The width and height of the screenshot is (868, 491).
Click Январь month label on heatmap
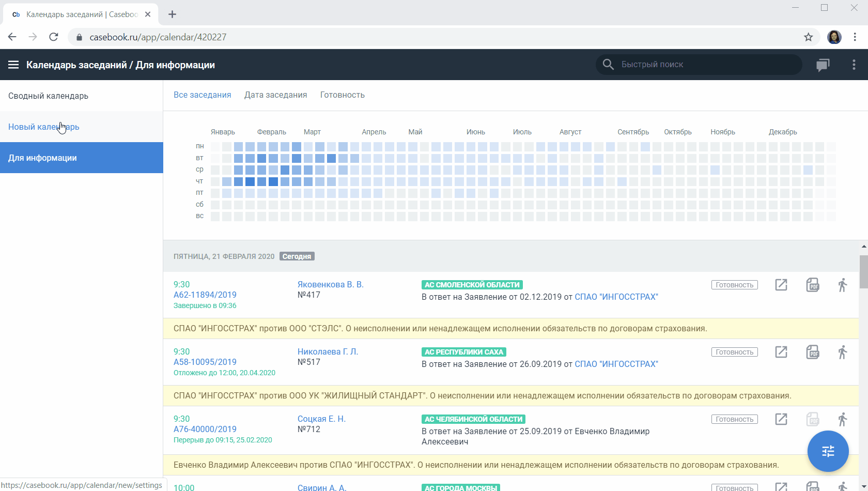(223, 132)
